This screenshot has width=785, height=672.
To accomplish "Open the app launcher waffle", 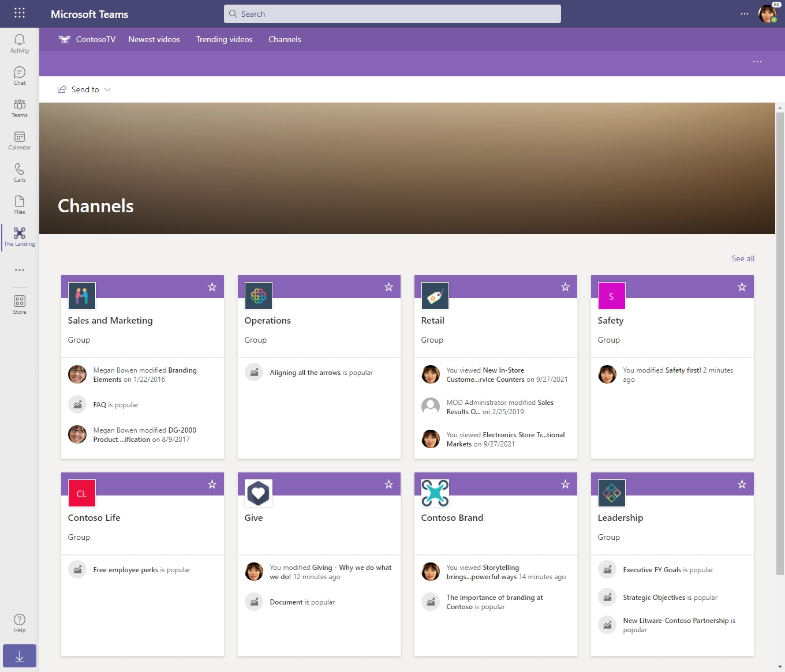I will (20, 13).
